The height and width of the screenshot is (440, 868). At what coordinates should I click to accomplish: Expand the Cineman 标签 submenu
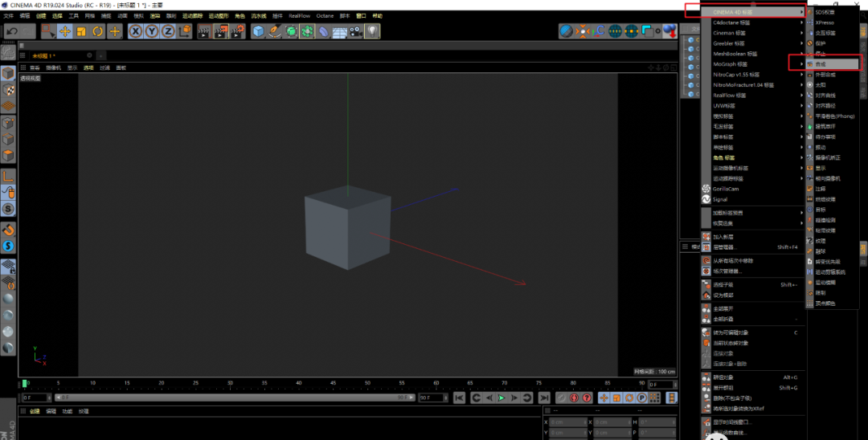point(752,33)
